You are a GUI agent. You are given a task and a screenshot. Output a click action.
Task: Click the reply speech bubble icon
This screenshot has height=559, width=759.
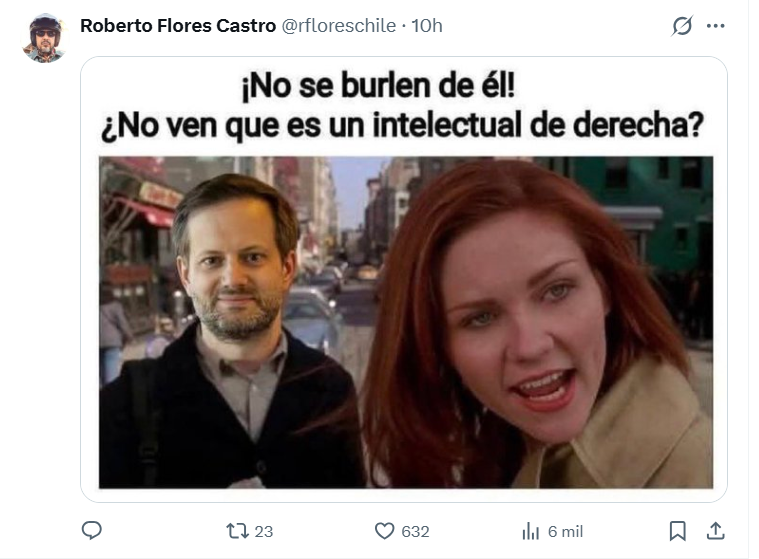[x=91, y=530]
